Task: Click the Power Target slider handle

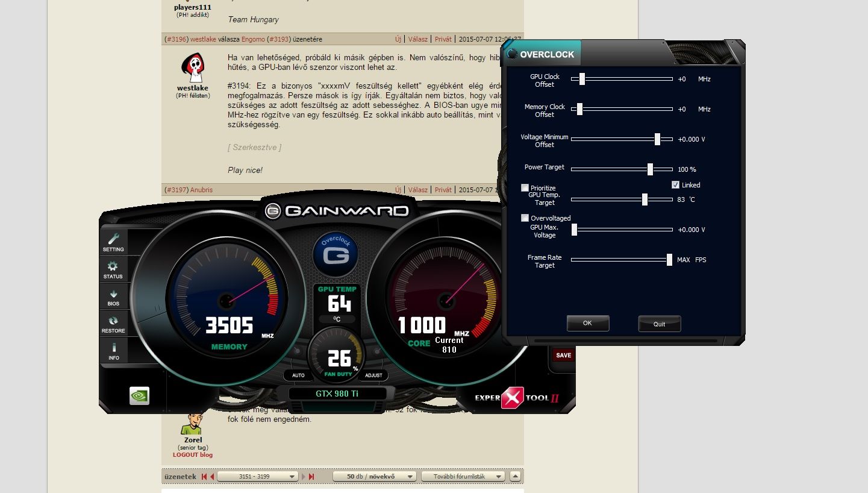Action: (x=650, y=169)
